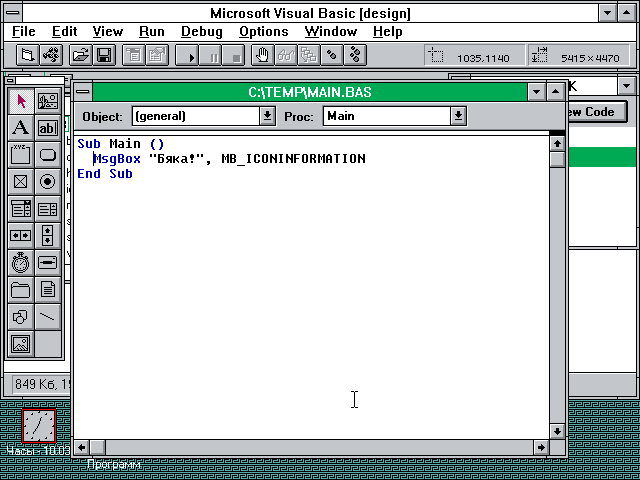
Task: Open the Window menu
Action: pyautogui.click(x=331, y=31)
